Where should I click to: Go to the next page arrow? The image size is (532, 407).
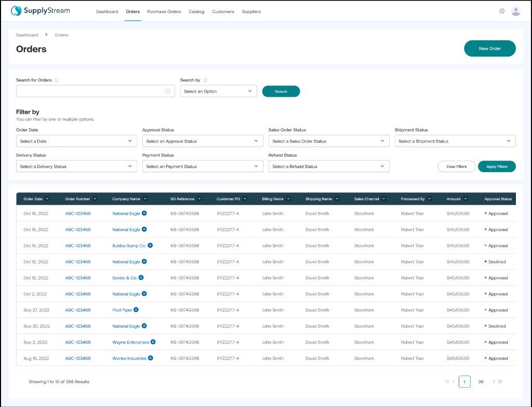[x=494, y=382]
